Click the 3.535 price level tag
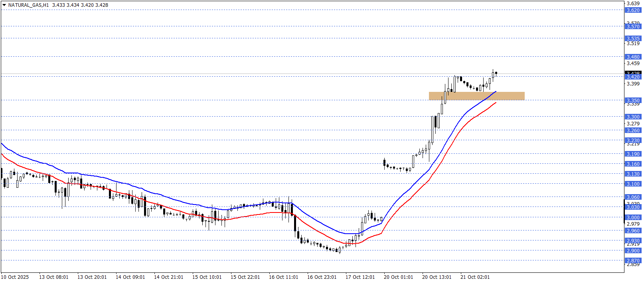The image size is (644, 282). [633, 39]
